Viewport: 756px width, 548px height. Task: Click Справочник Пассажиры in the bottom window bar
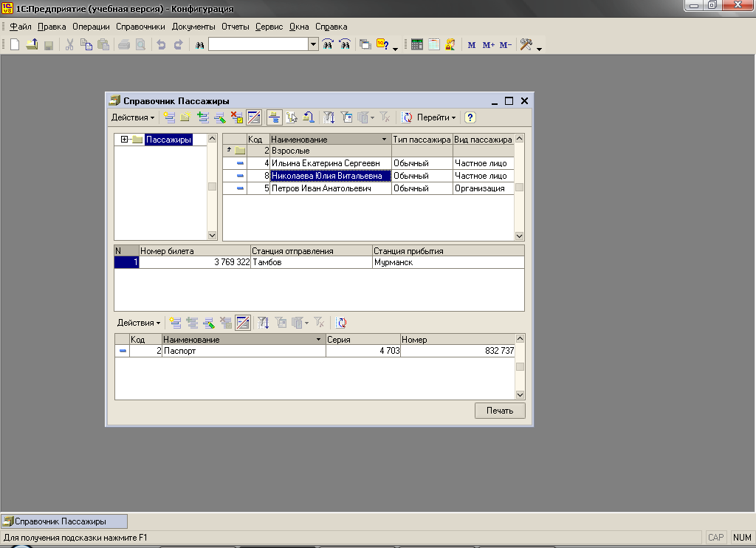click(63, 521)
